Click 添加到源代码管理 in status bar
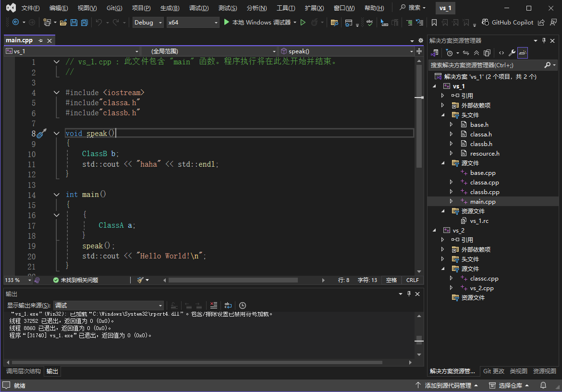The width and height of the screenshot is (562, 392). (447, 386)
